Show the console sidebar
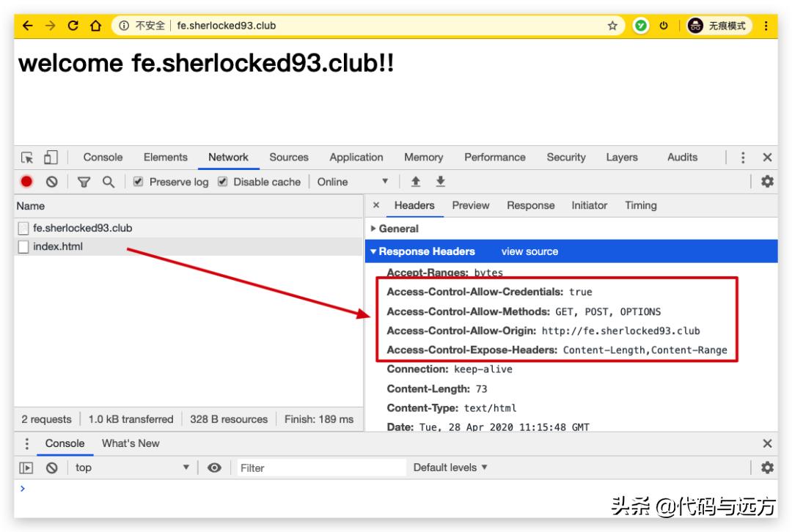 pyautogui.click(x=26, y=468)
